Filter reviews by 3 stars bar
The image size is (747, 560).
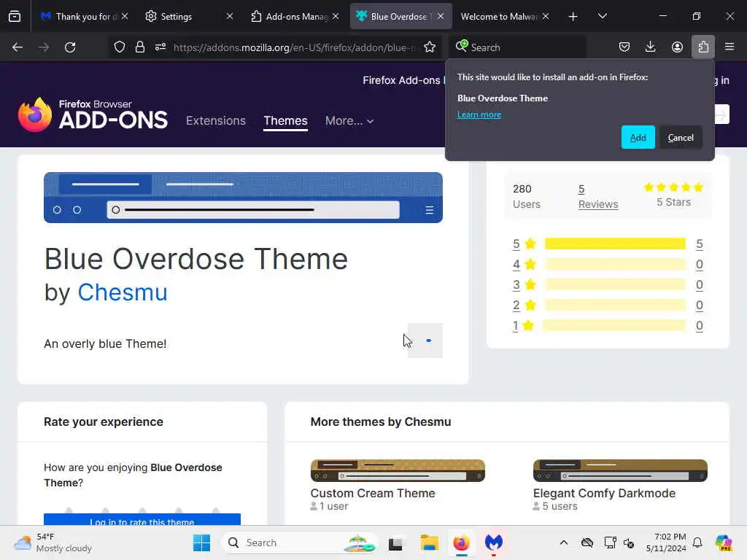(615, 285)
